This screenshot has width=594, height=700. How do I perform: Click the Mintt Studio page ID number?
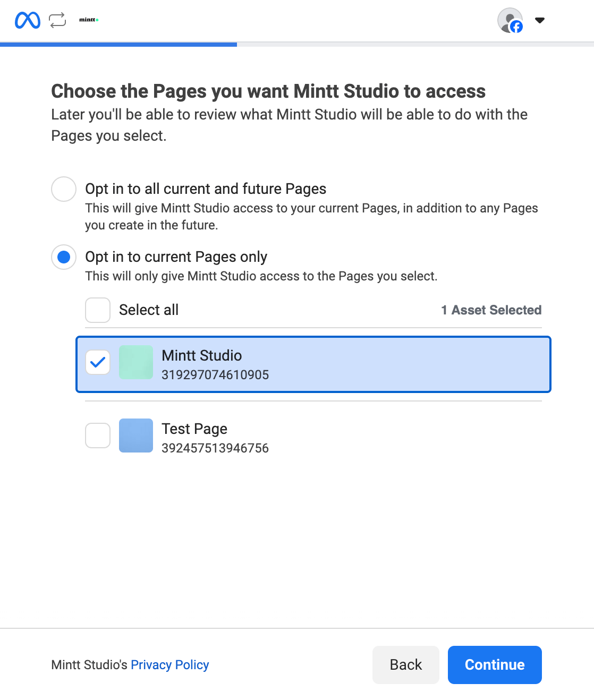pos(215,374)
